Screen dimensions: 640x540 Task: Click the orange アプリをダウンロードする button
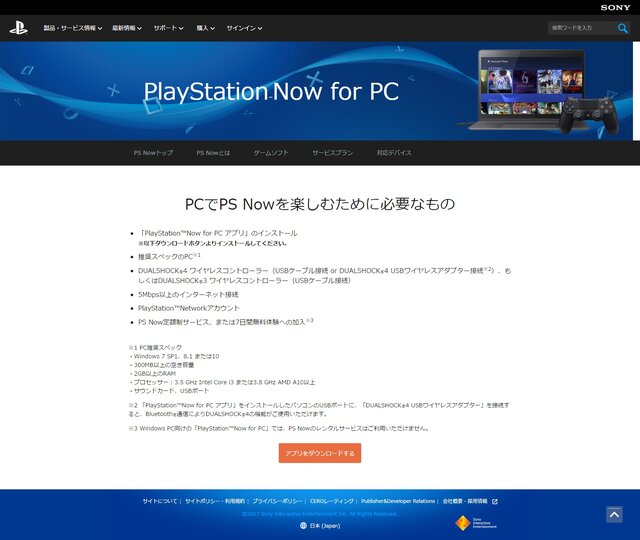point(320,453)
